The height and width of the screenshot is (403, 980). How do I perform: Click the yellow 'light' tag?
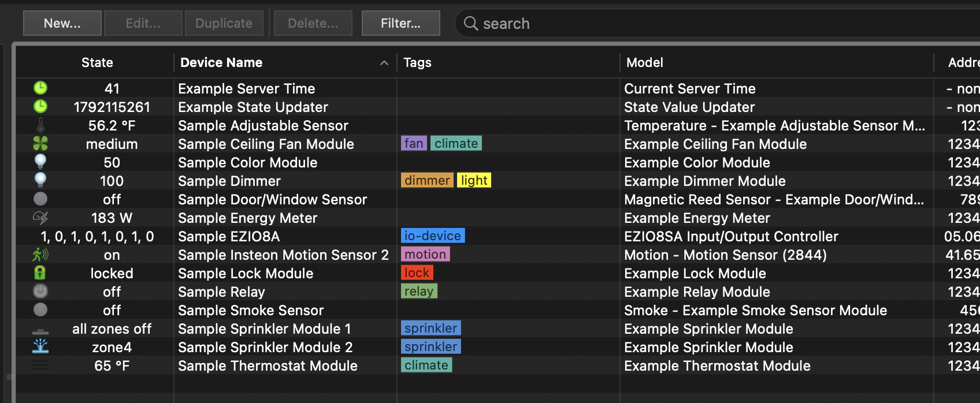click(474, 180)
